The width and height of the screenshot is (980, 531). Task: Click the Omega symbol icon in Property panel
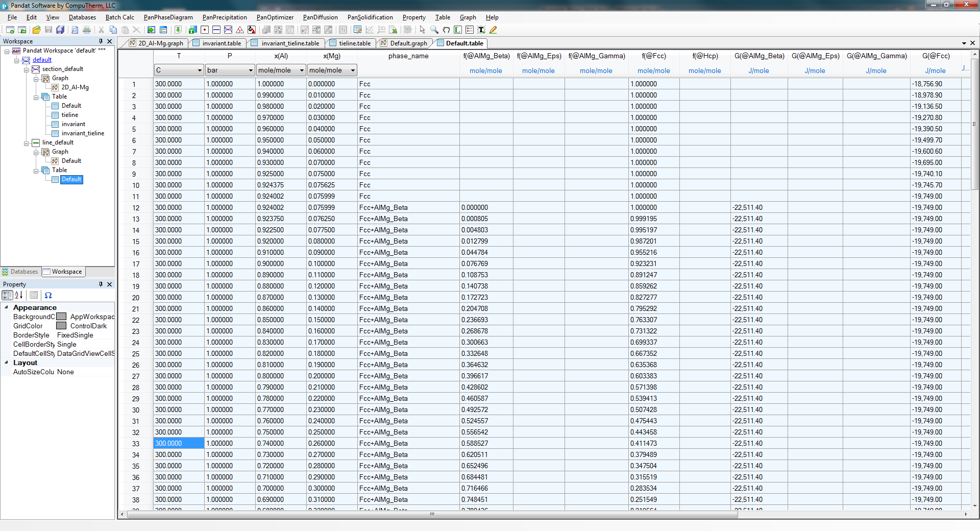(48, 295)
